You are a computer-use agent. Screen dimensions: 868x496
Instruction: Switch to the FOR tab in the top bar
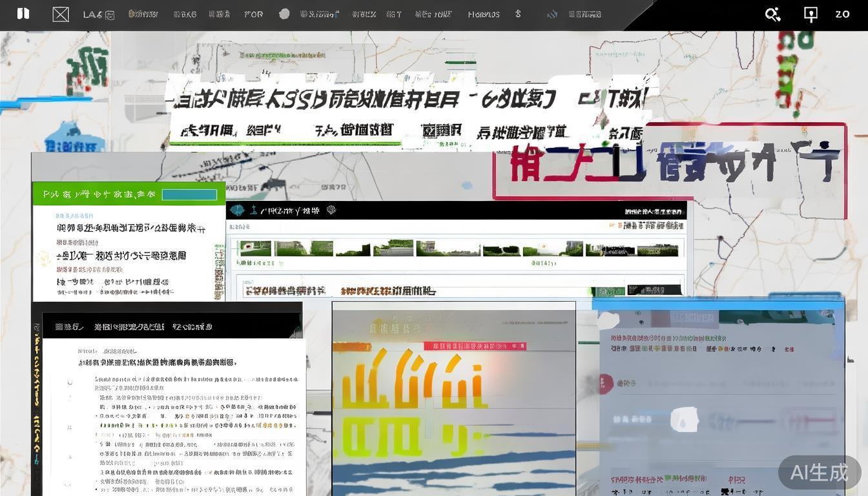pos(253,14)
